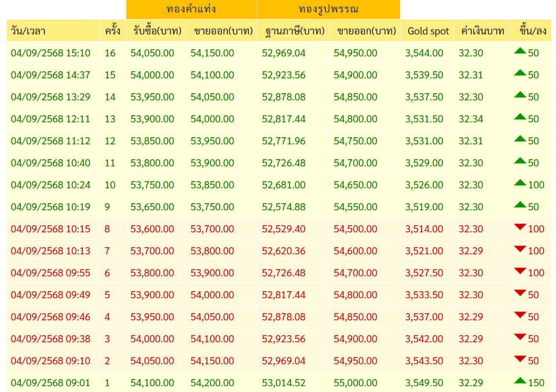Click ornament sell price 55,000.00
The image size is (556, 392).
click(356, 382)
